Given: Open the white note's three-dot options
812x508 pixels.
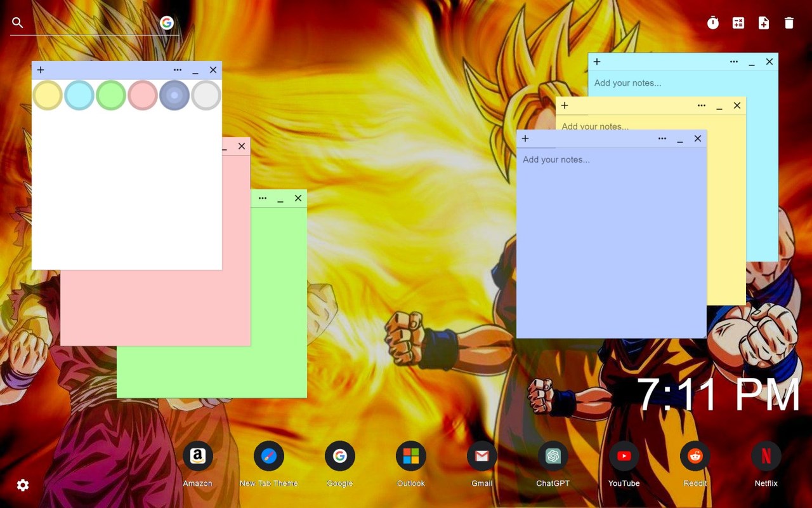Looking at the screenshot, I should point(178,70).
